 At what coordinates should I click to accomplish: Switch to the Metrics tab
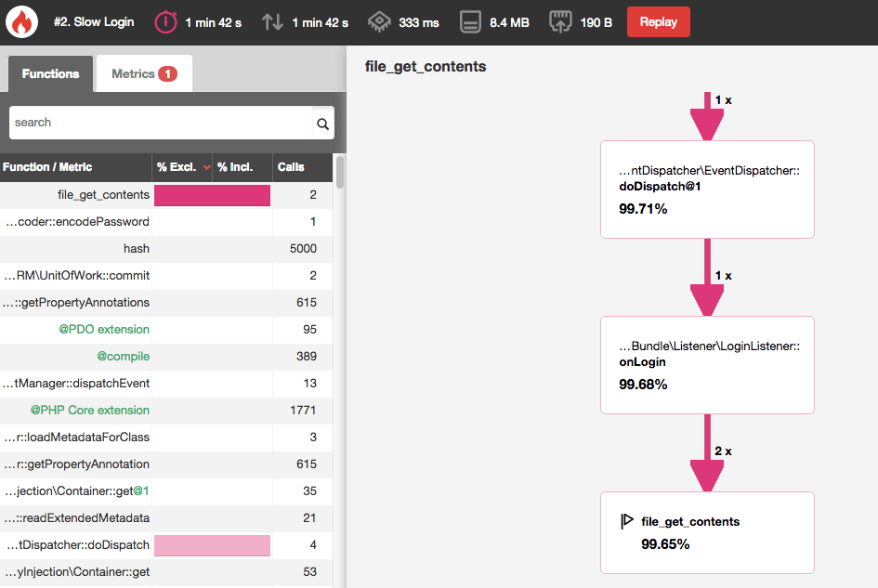coord(143,74)
